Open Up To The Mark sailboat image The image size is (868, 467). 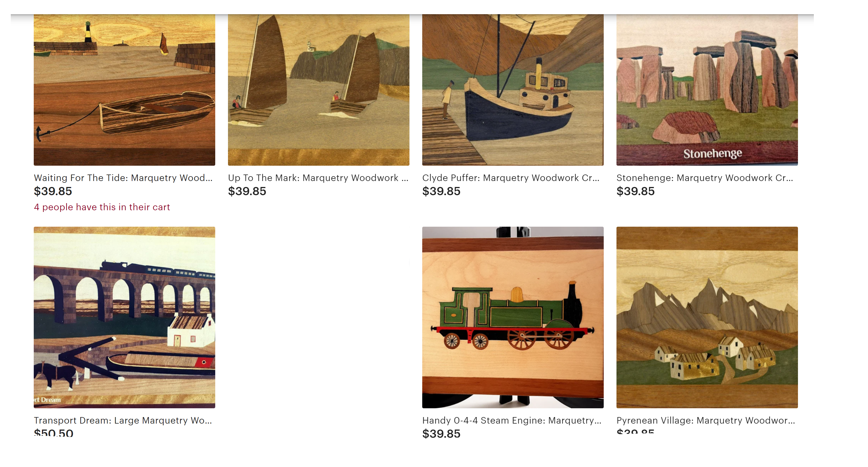click(318, 90)
